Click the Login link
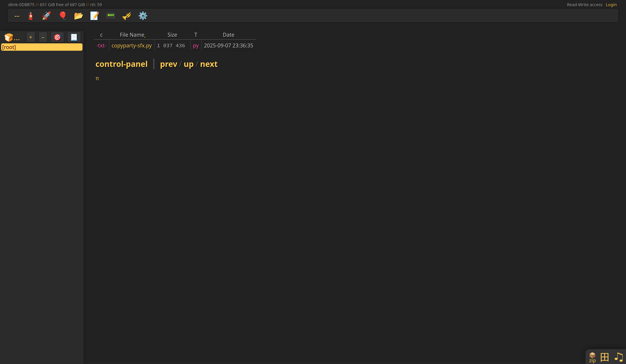The width and height of the screenshot is (626, 364). click(611, 5)
